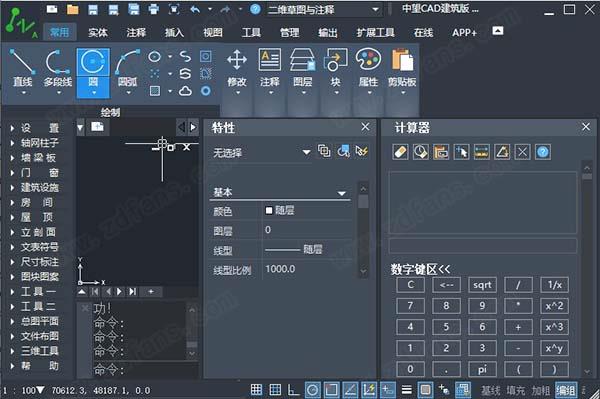
Task: Click the calculator expression input field
Action: tap(483, 246)
